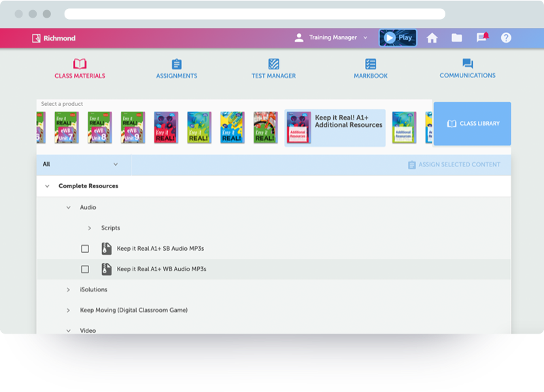Screen dimensions: 544x392
Task: Click the Class Library book icon
Action: coord(452,124)
